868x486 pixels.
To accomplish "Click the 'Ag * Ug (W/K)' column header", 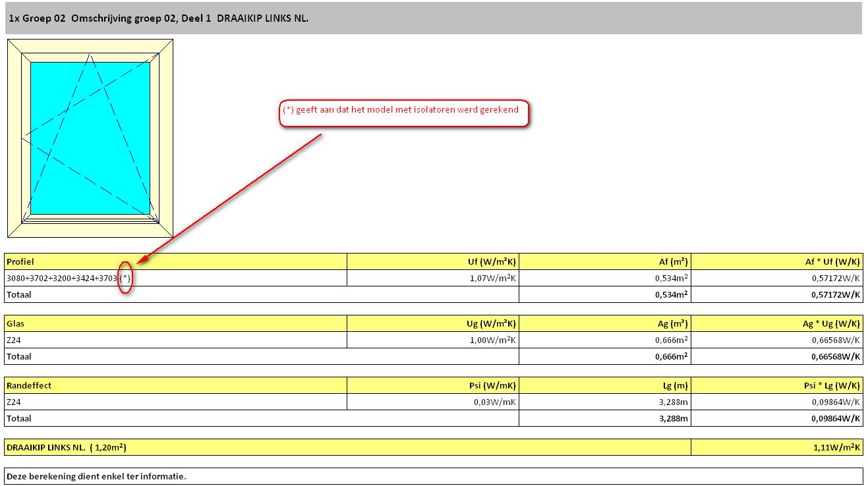I will click(x=777, y=323).
